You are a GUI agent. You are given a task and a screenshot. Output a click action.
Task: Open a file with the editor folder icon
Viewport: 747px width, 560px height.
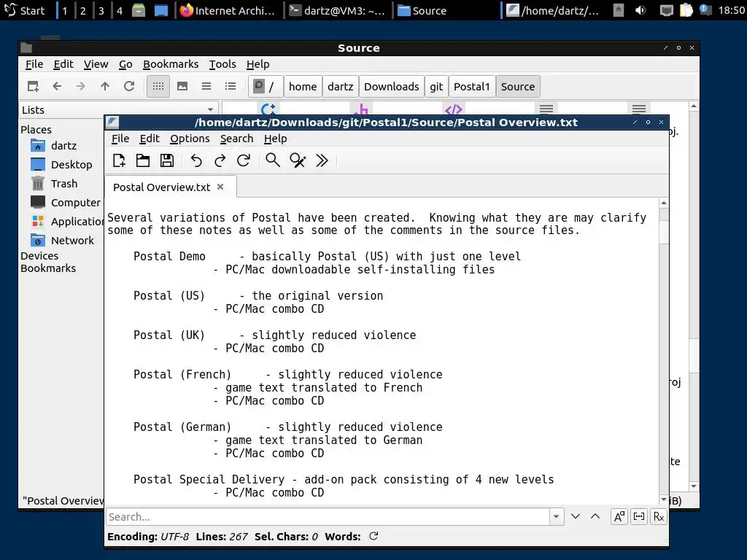coord(143,160)
